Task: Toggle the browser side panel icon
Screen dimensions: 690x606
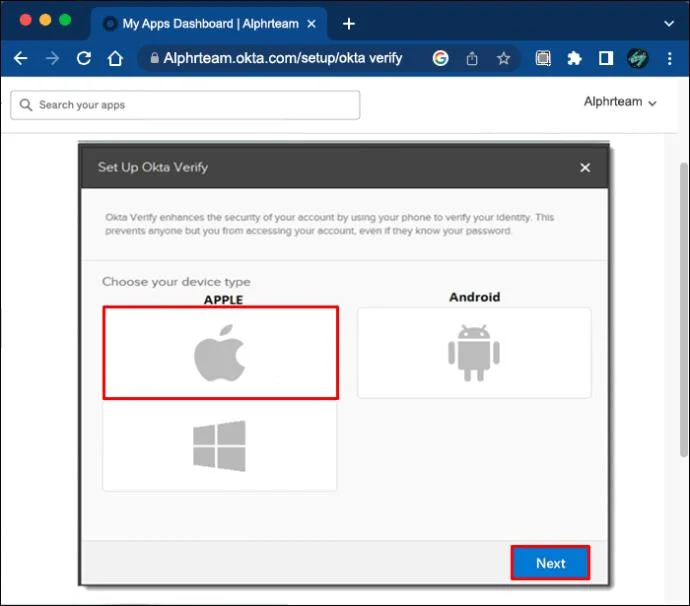Action: coord(606,58)
